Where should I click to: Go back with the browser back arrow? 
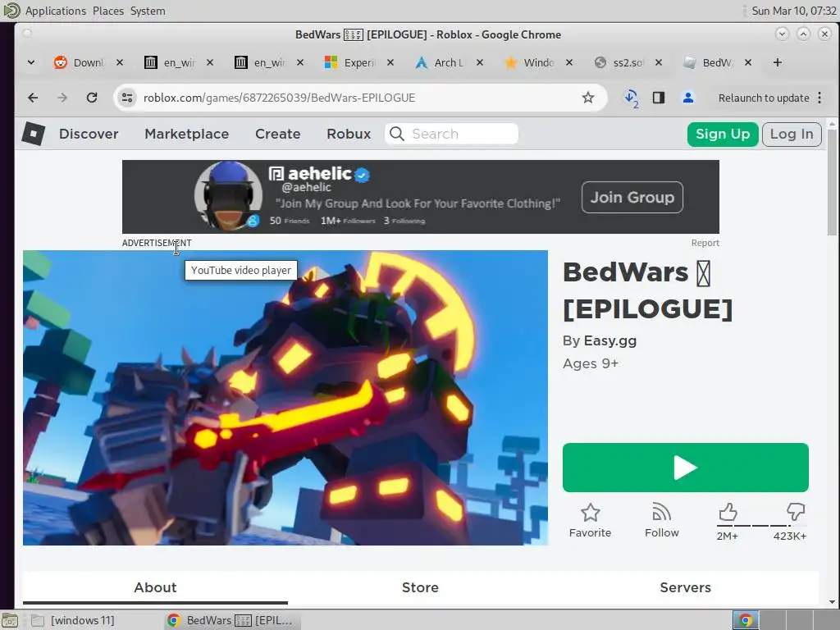coord(33,98)
